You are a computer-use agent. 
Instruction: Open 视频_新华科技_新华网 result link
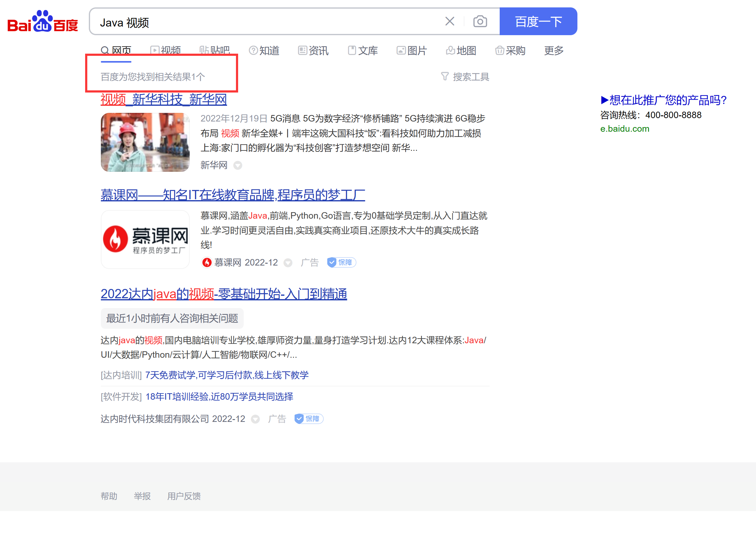point(164,99)
